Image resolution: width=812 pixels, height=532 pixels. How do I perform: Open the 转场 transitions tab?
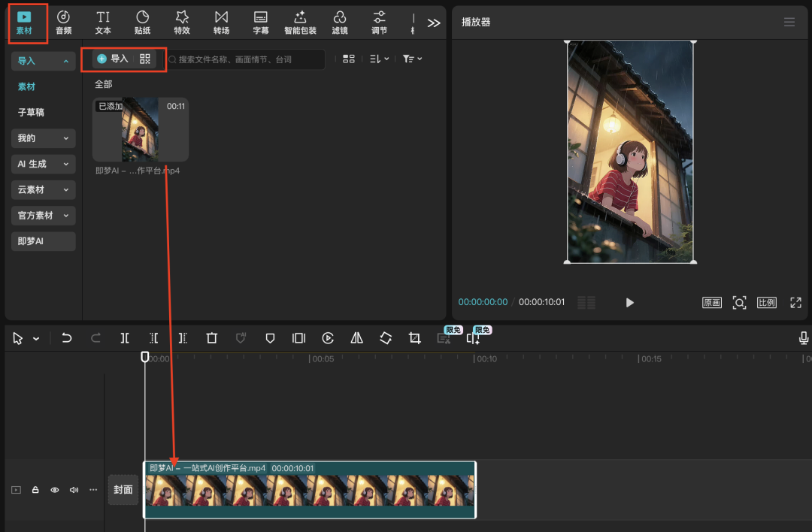click(221, 23)
